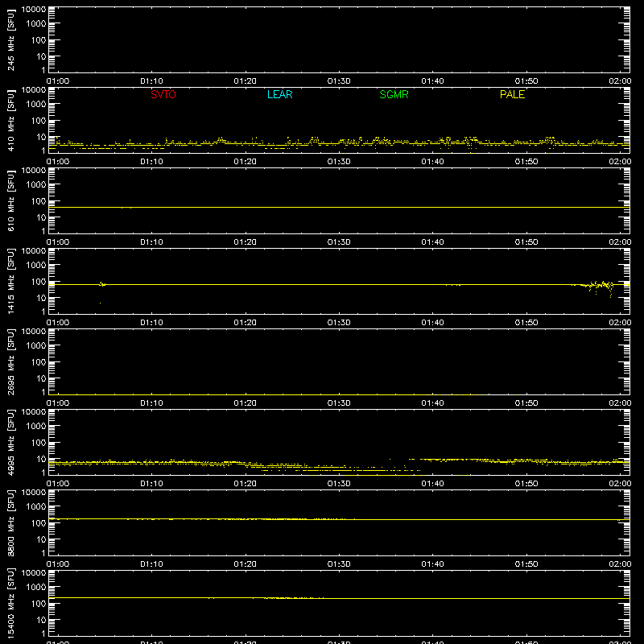644x644 pixels.
Task: Click 01:40 time label under 410 MHz panel
Action: click(x=432, y=162)
